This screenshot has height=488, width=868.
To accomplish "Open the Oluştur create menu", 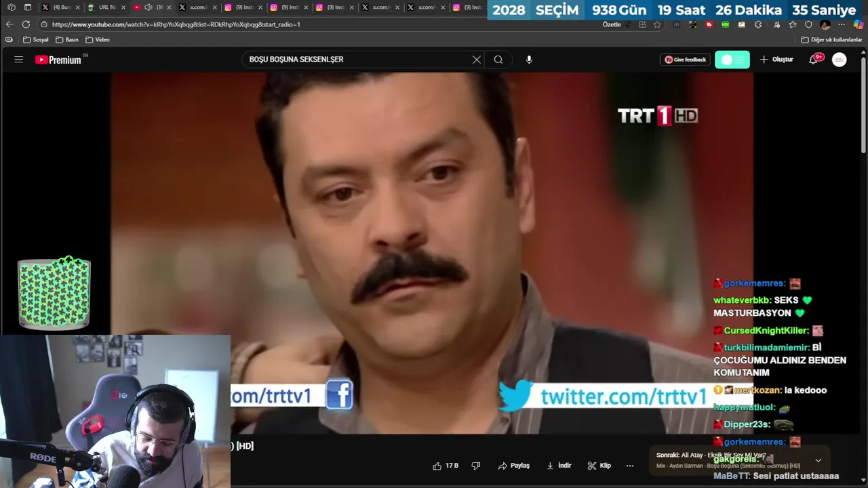I will 776,60.
